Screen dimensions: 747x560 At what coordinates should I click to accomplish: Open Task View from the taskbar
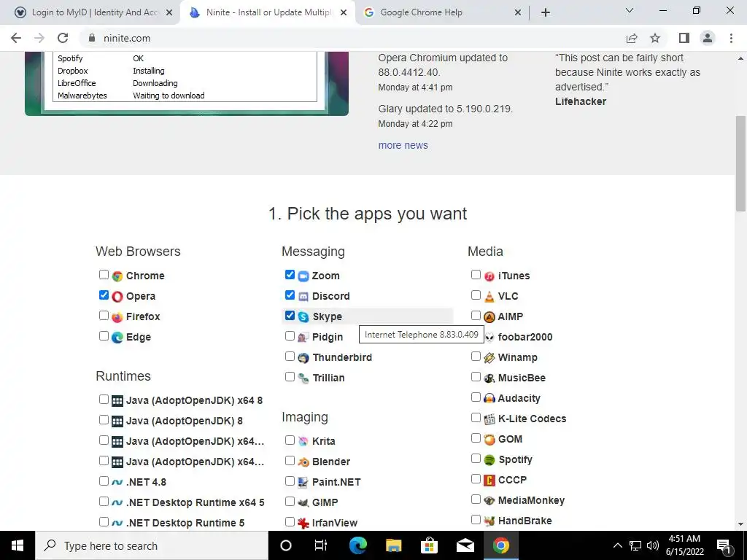(x=321, y=545)
